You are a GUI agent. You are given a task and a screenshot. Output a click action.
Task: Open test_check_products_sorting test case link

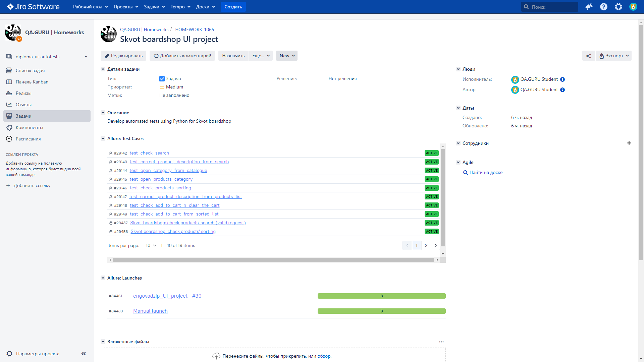coord(160,188)
